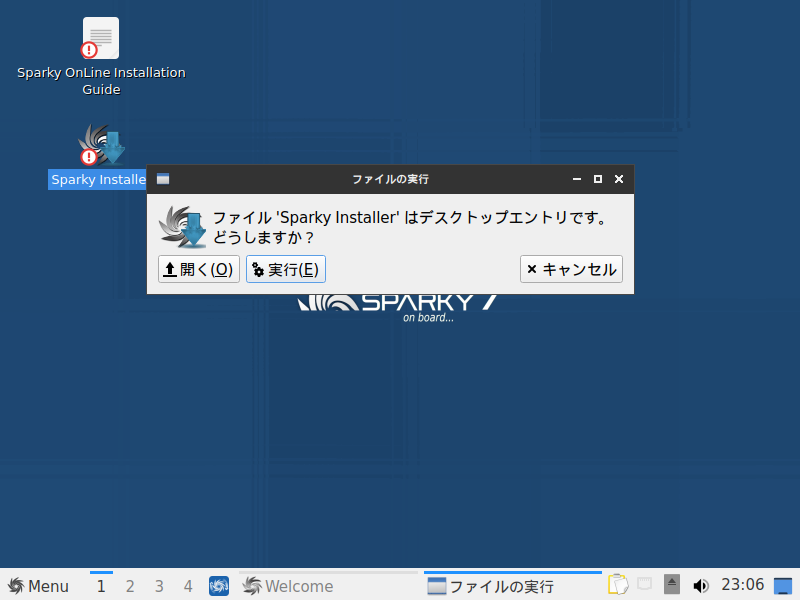Switch to workspace 4
800x600 pixels.
pyautogui.click(x=188, y=586)
